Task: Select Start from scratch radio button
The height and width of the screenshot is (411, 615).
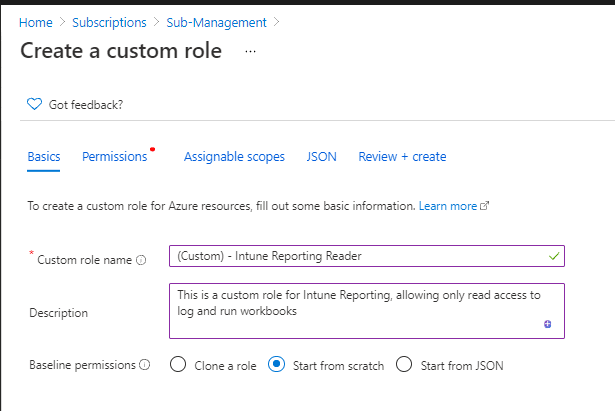Action: [277, 364]
